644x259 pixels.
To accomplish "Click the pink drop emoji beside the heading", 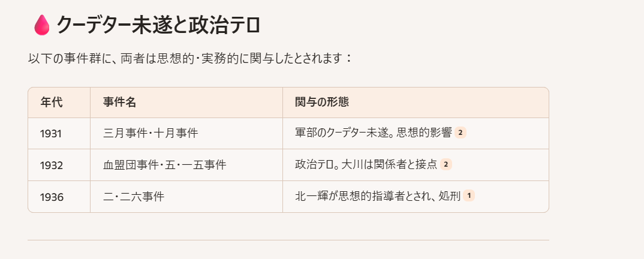I will [x=41, y=25].
